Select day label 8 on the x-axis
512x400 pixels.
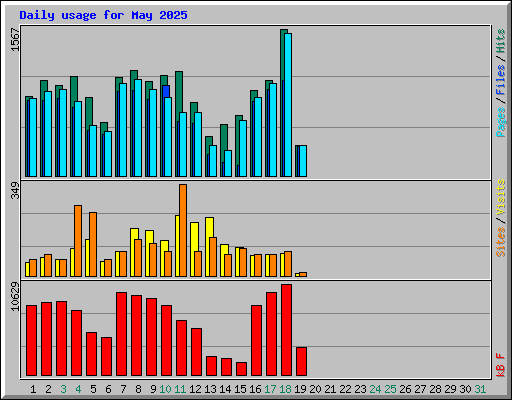tap(138, 389)
